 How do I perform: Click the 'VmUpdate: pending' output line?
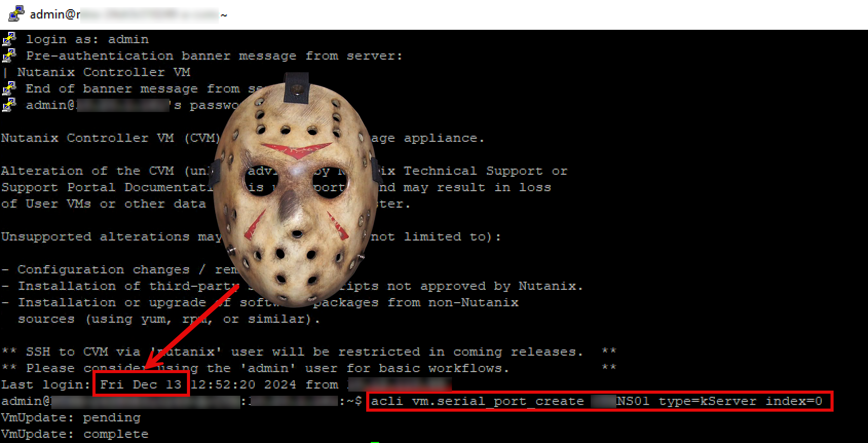coord(70,417)
